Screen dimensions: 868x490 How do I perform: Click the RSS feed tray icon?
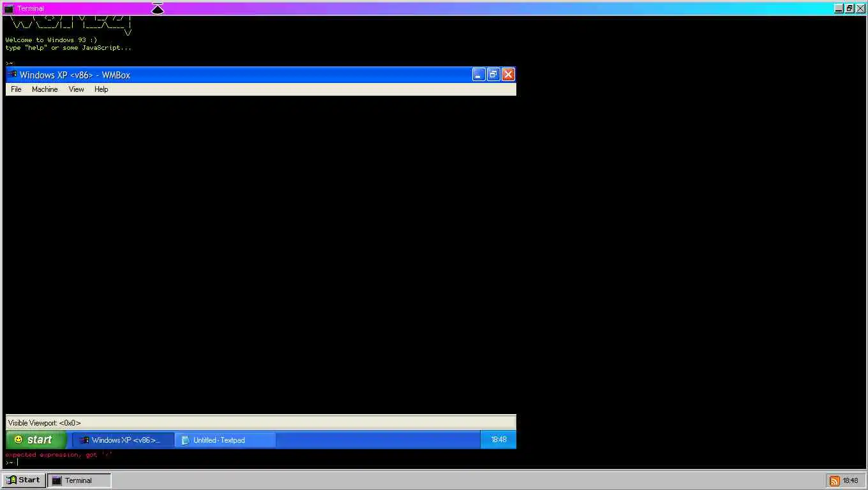pos(834,481)
